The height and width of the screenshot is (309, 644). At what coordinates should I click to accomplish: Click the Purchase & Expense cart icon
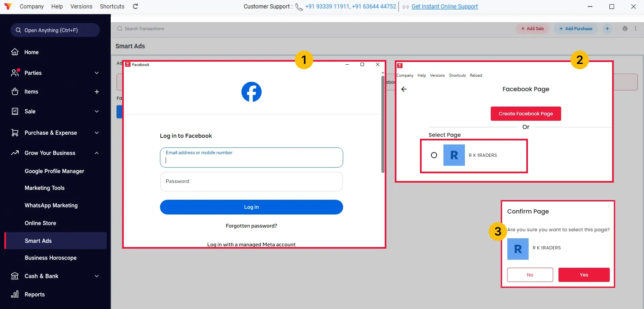[15, 133]
